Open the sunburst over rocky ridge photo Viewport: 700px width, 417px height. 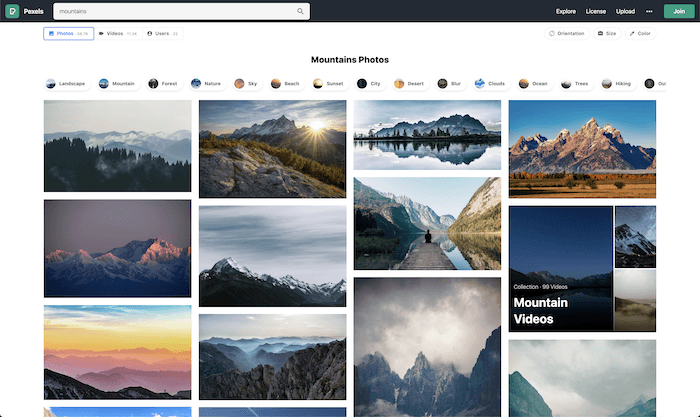point(272,149)
